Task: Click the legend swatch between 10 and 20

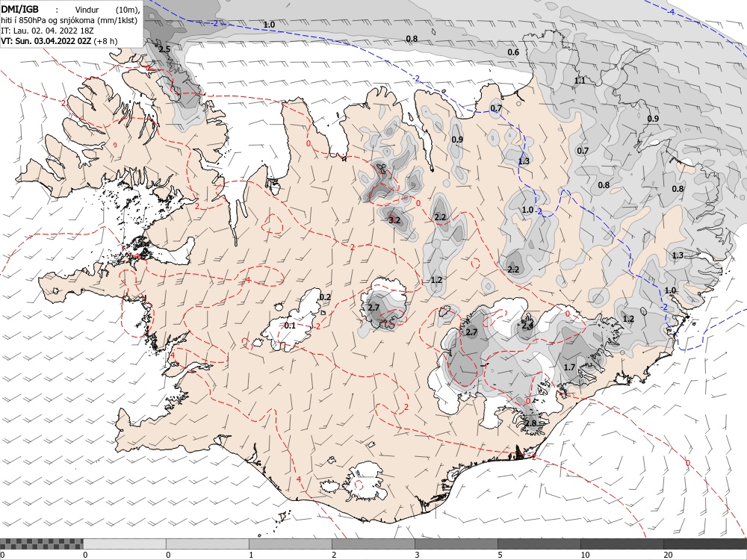Action: point(622,544)
